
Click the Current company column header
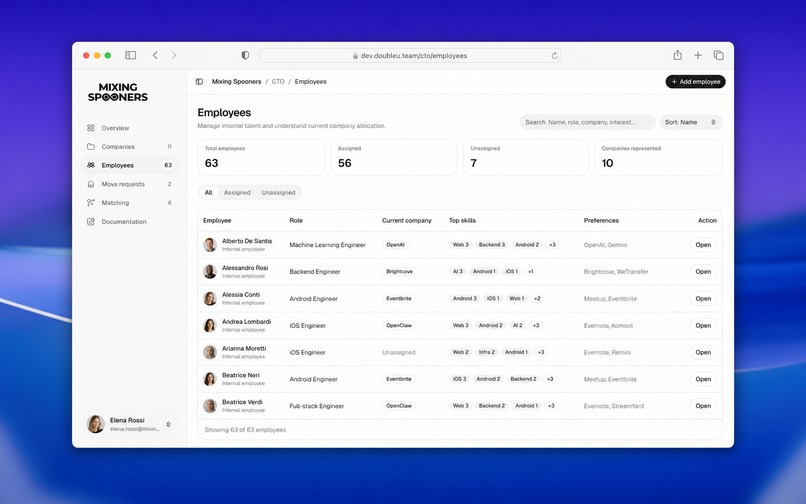pyautogui.click(x=407, y=220)
